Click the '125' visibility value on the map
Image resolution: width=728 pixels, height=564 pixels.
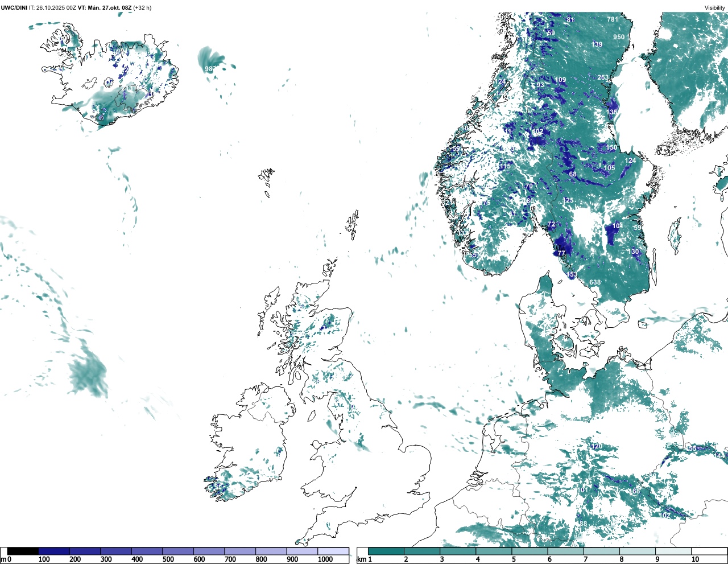pyautogui.click(x=568, y=200)
